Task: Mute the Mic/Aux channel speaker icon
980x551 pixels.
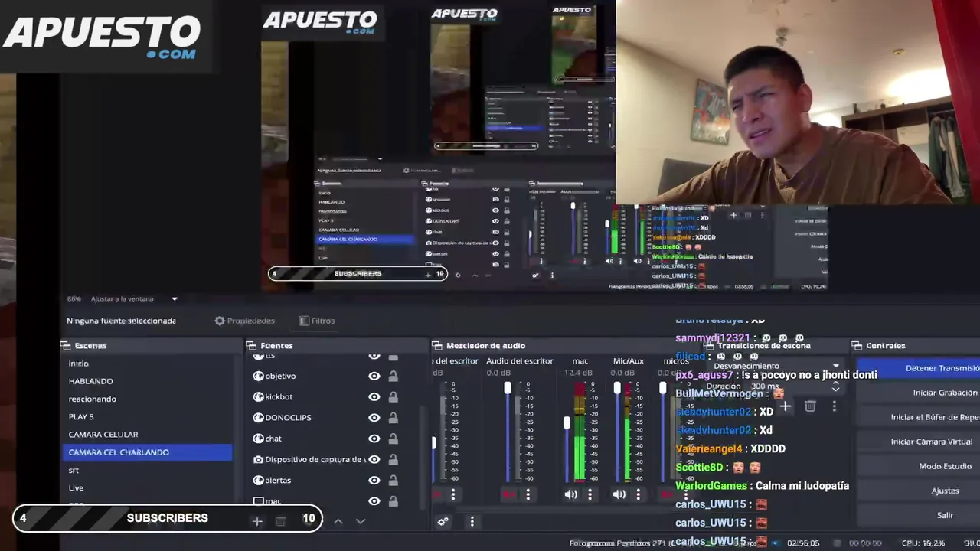Action: pyautogui.click(x=619, y=494)
